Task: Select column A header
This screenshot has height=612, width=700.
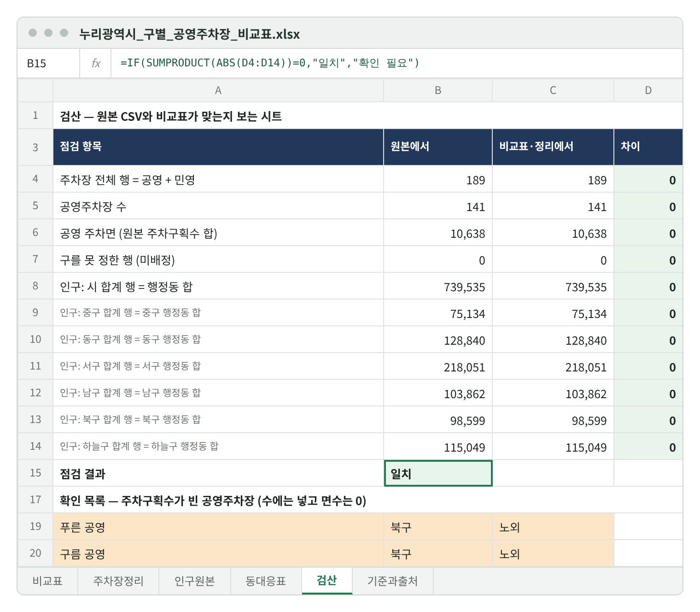Action: pos(218,90)
